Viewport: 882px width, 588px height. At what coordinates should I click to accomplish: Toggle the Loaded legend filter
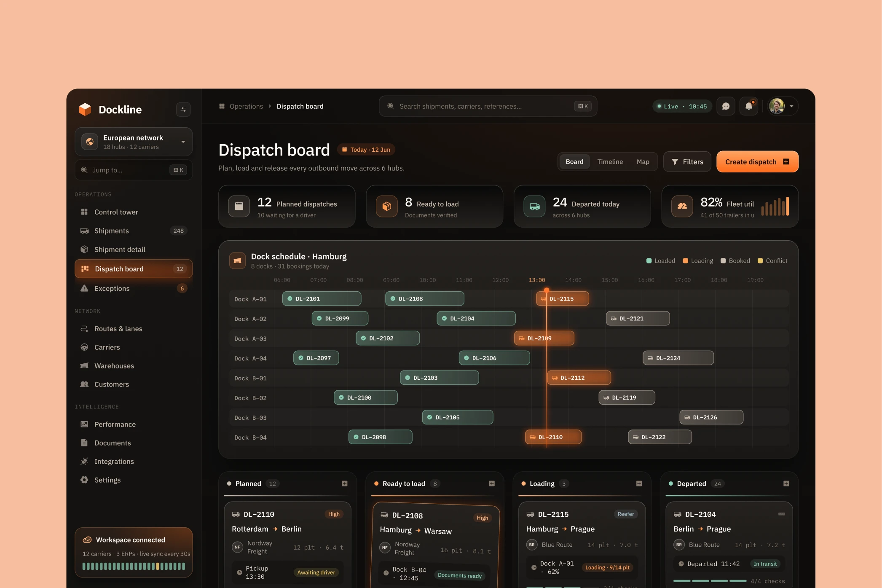click(x=661, y=261)
